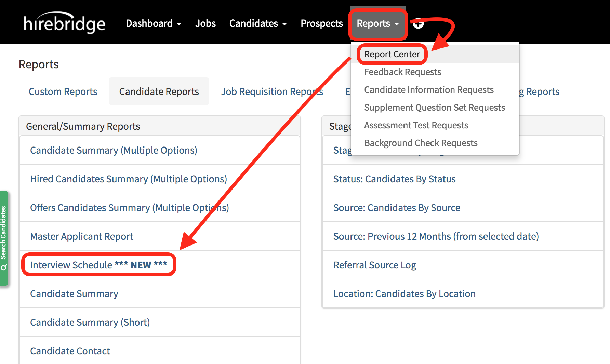Viewport: 610px width, 364px height.
Task: Select the Candidate Reports tab
Action: [x=159, y=91]
